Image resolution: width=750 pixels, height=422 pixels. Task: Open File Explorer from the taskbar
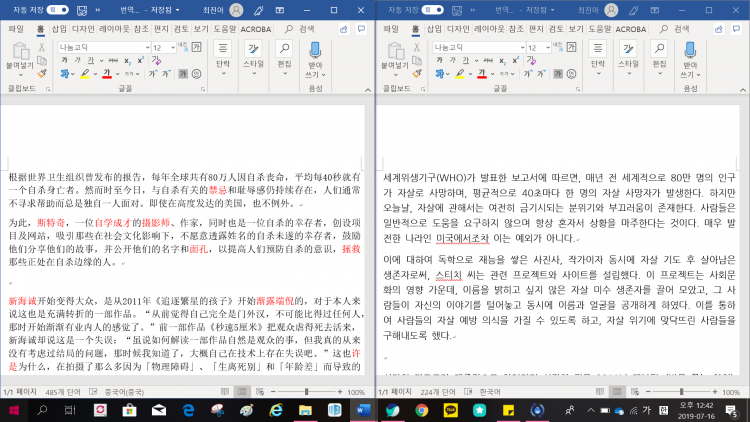pos(305,410)
